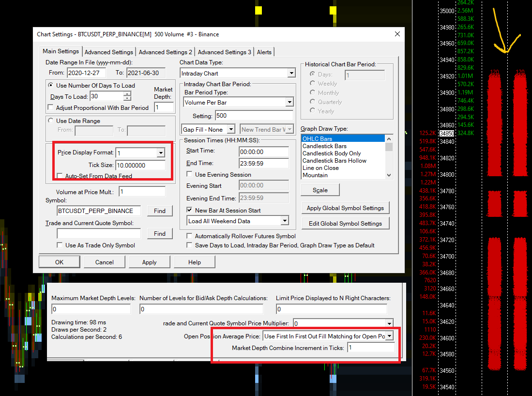
Task: Check Use As Trade Only Symbol
Action: [60, 245]
